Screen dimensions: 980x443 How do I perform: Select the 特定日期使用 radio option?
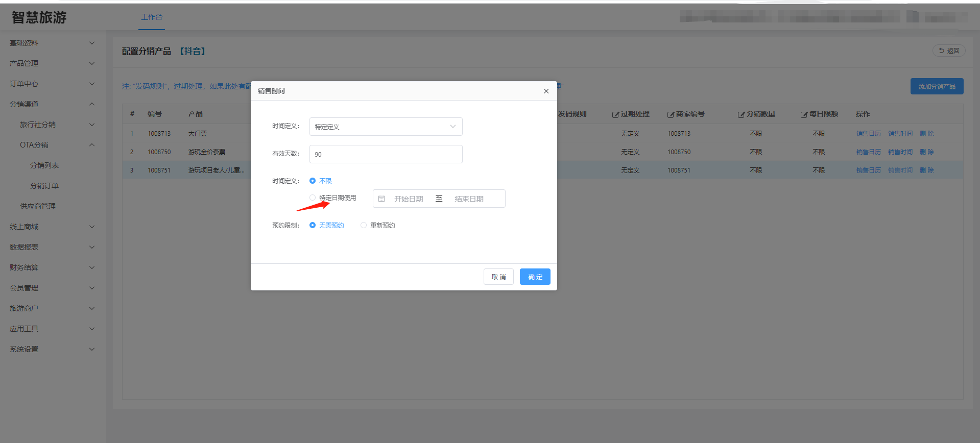313,198
